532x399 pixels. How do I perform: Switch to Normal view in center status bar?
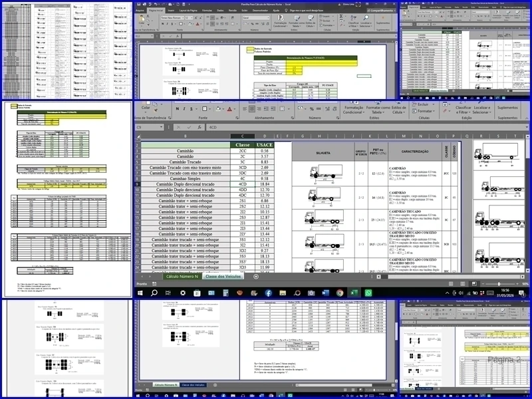click(451, 284)
